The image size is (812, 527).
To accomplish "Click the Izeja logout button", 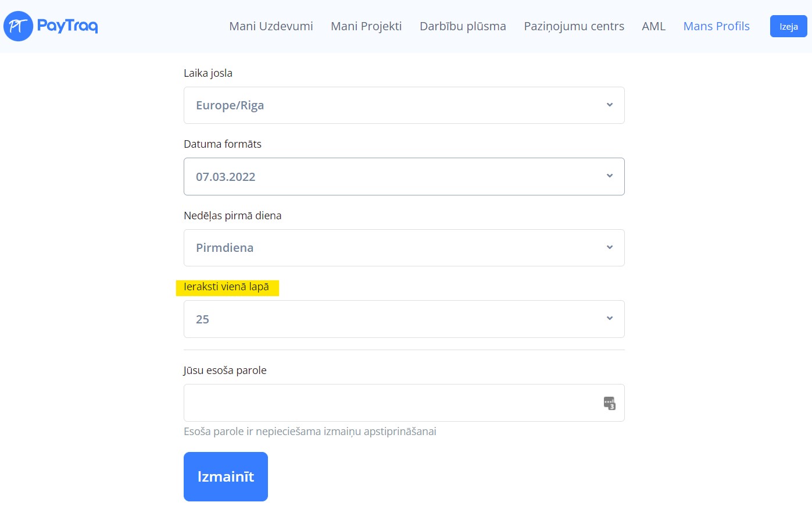I will coord(788,26).
